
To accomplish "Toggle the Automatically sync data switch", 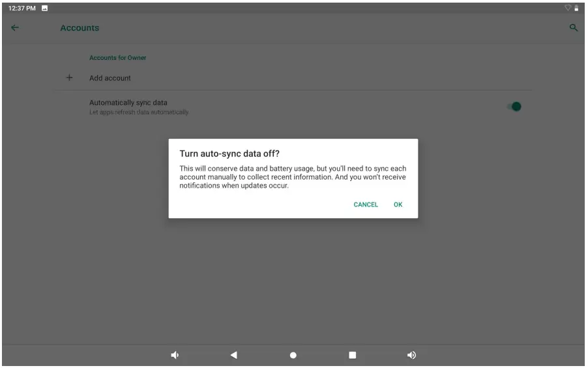I will click(x=514, y=107).
